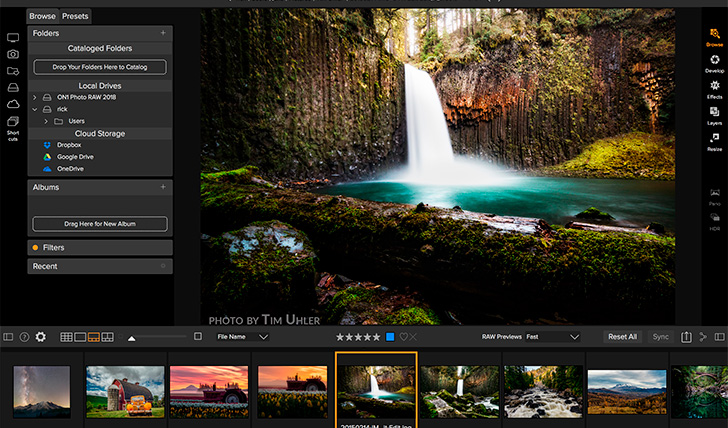Click the square thumbnail size icon
The height and width of the screenshot is (428, 728).
(198, 336)
